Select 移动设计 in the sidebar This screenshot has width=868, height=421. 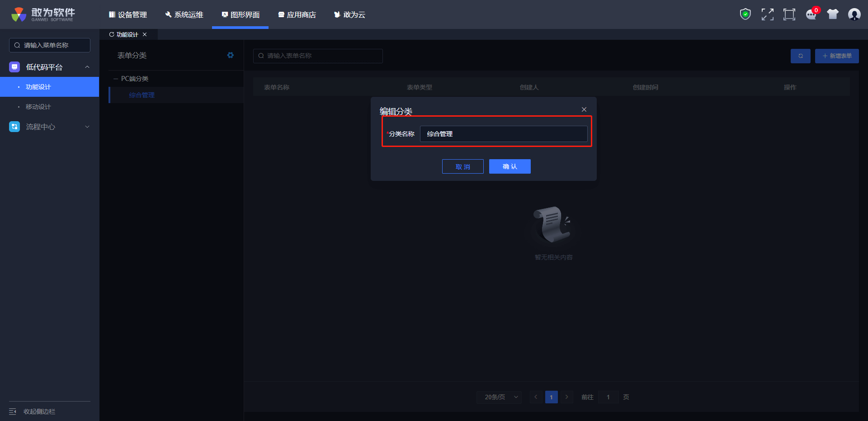50,107
